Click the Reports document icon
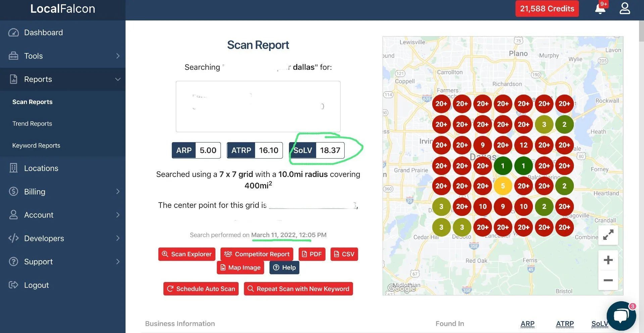 [13, 79]
